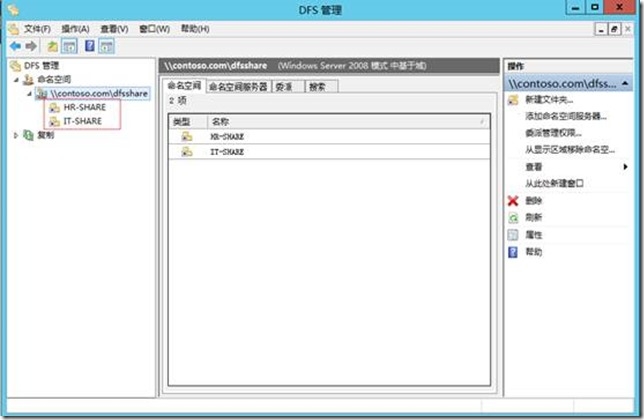Image resolution: width=644 pixels, height=420 pixels.
Task: Click 从此处新建窗口 action
Action: pyautogui.click(x=554, y=184)
